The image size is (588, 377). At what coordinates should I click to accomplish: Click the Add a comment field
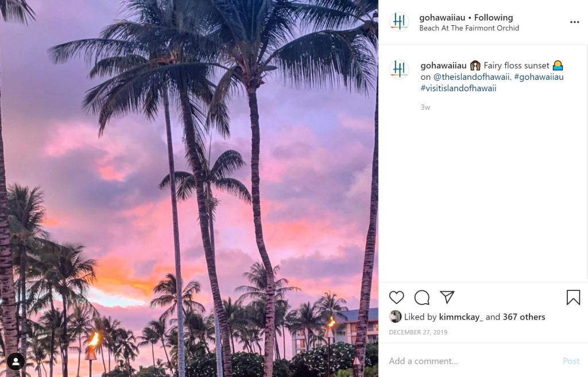coord(471,361)
